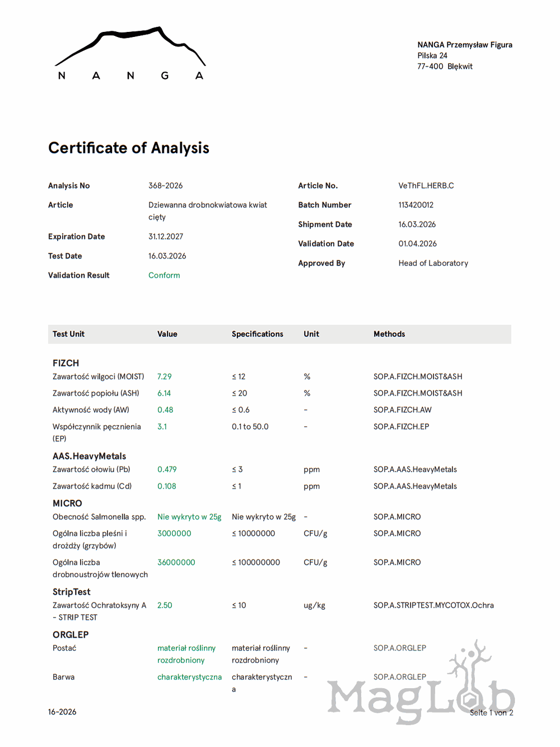Click swelling index value 3.1
Screen dimensions: 560x747
click(x=162, y=426)
